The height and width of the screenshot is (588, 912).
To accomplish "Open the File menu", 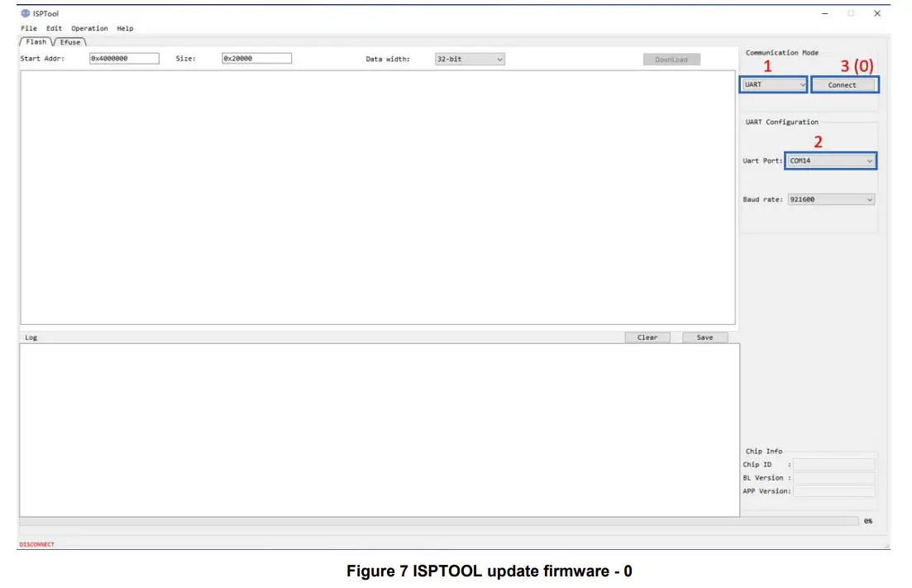I will click(28, 28).
